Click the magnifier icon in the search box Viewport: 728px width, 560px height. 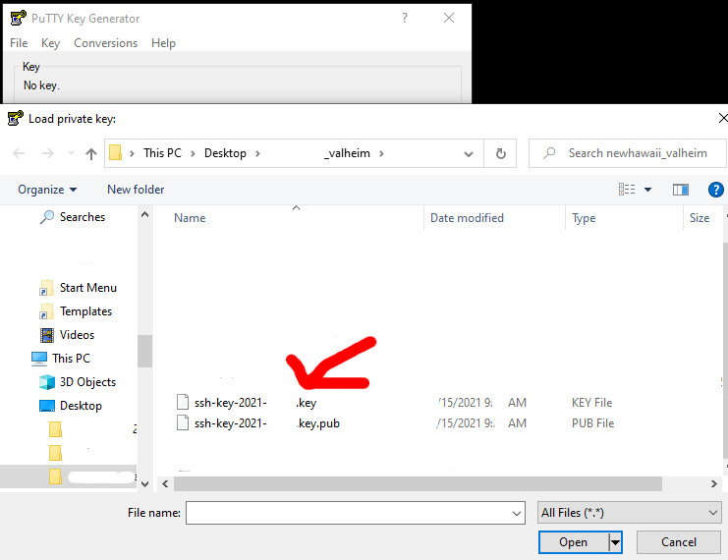point(550,152)
